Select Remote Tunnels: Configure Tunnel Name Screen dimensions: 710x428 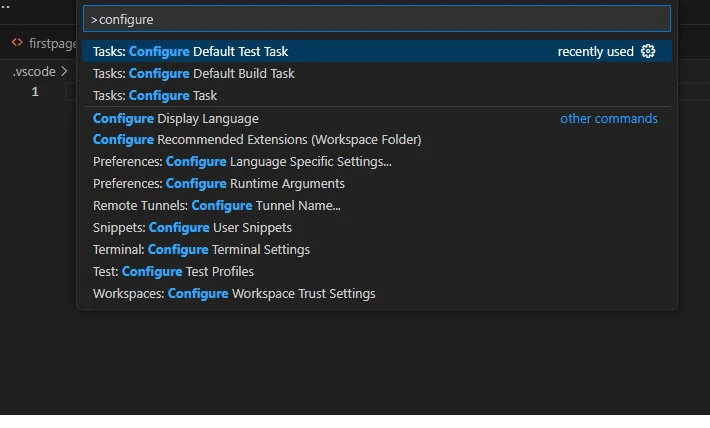377,206
